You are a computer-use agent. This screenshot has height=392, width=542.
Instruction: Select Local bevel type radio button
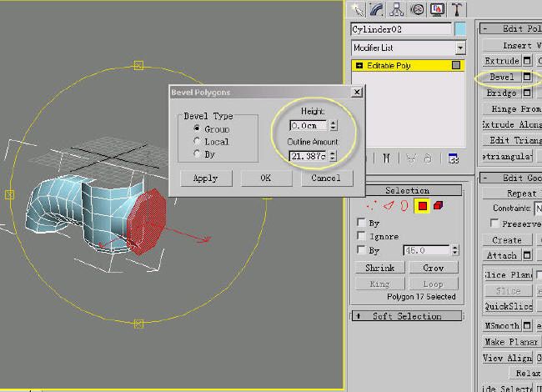(x=197, y=141)
